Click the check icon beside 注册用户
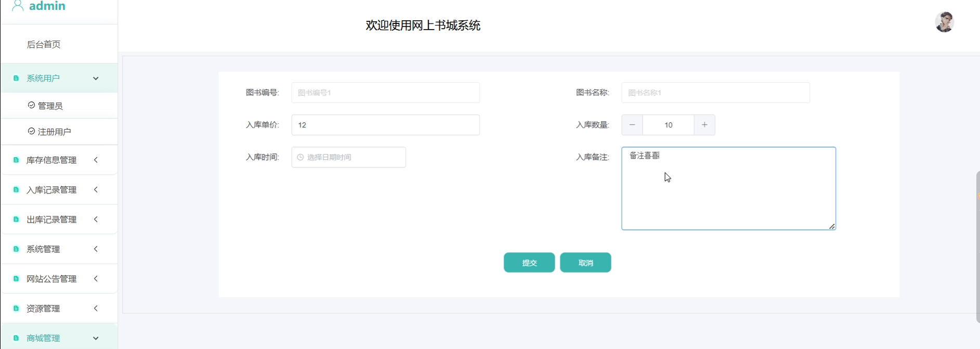The width and height of the screenshot is (980, 349). (31, 131)
